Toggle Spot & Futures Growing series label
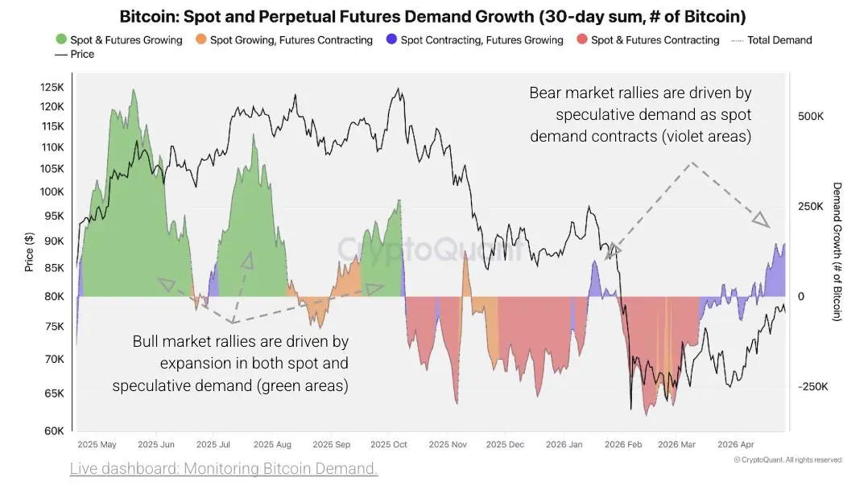 coord(126,40)
